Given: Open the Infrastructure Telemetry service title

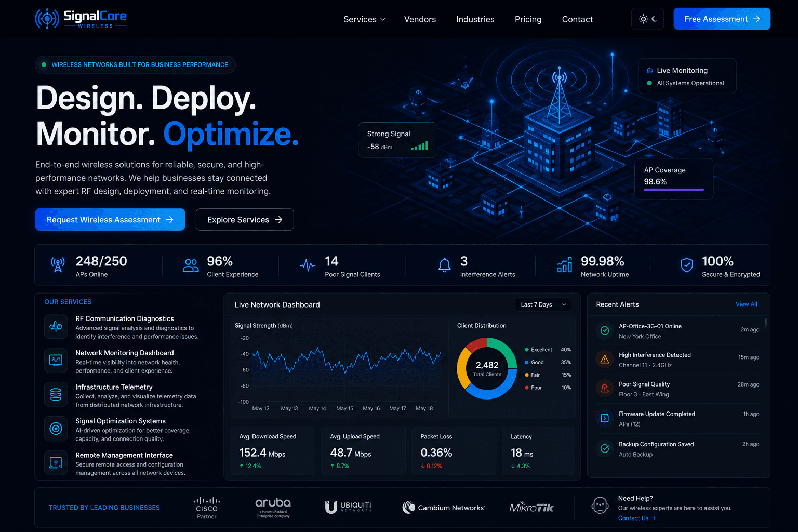Looking at the screenshot, I should [114, 387].
